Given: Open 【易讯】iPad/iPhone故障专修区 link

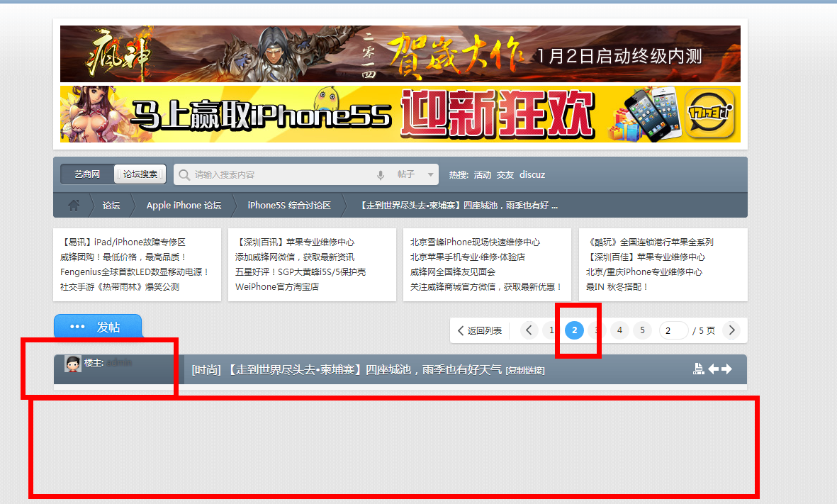Looking at the screenshot, I should pos(123,242).
